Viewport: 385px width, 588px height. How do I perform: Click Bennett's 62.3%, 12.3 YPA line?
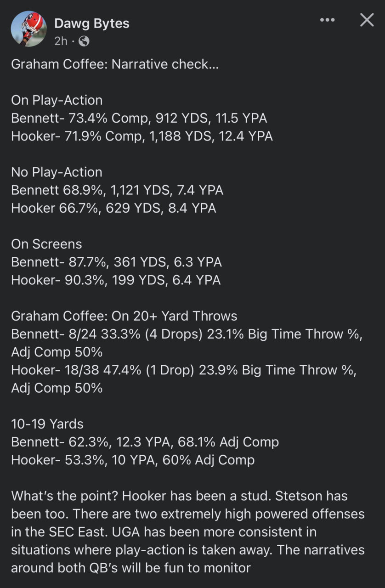tap(145, 442)
